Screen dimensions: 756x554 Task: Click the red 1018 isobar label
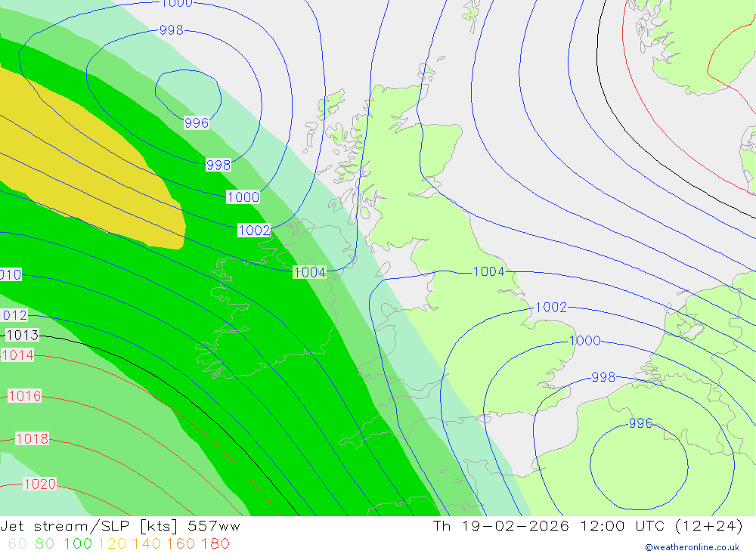click(33, 438)
